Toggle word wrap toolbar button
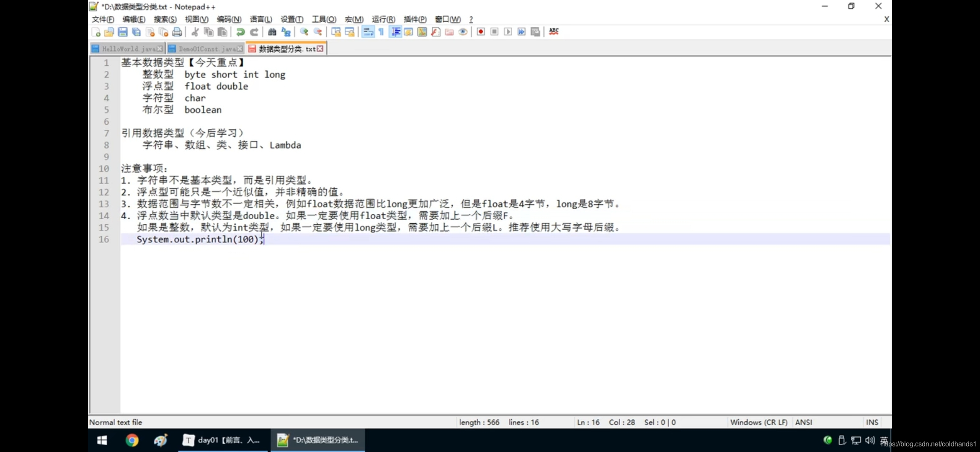 click(368, 32)
